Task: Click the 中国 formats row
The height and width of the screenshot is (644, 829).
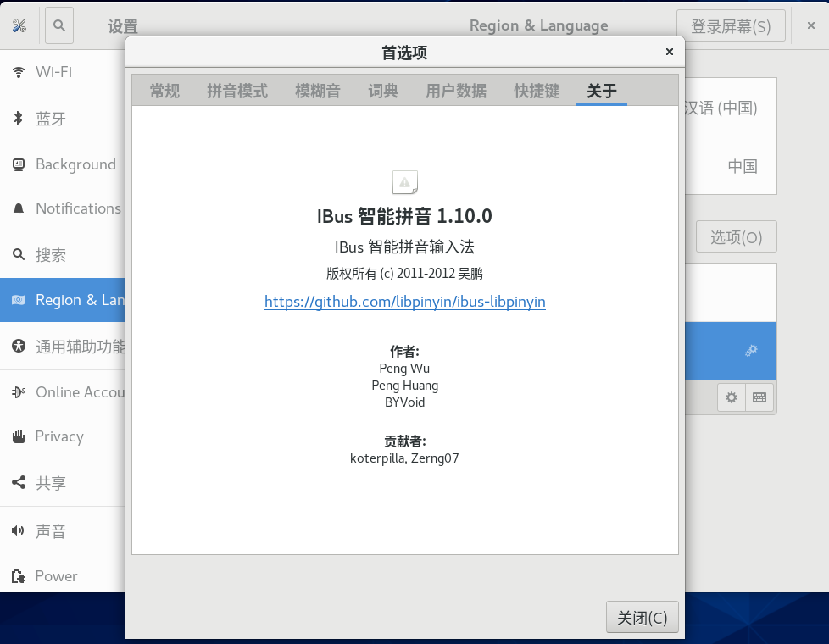Action: tap(731, 166)
